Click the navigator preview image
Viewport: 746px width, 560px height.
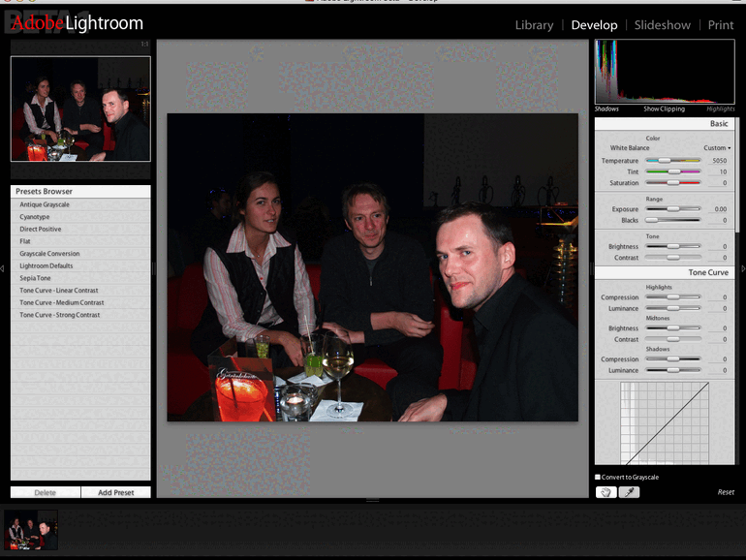coord(80,109)
